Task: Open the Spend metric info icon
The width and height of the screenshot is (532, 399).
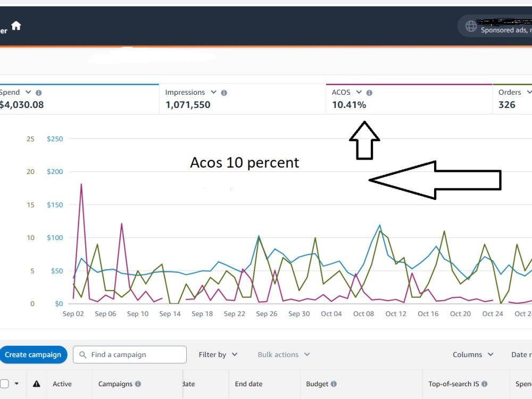Action: 39,93
